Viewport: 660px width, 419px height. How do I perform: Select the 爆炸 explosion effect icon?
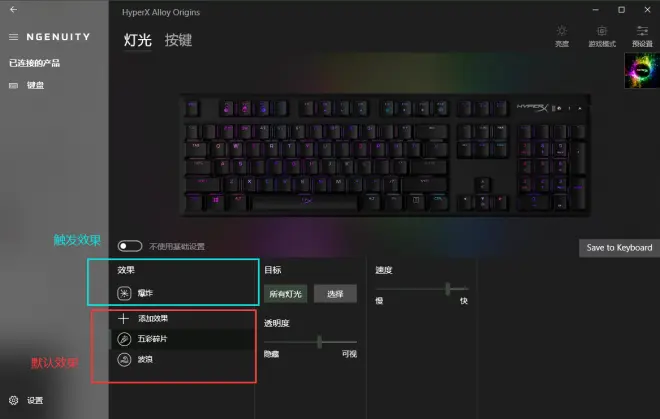(124, 293)
